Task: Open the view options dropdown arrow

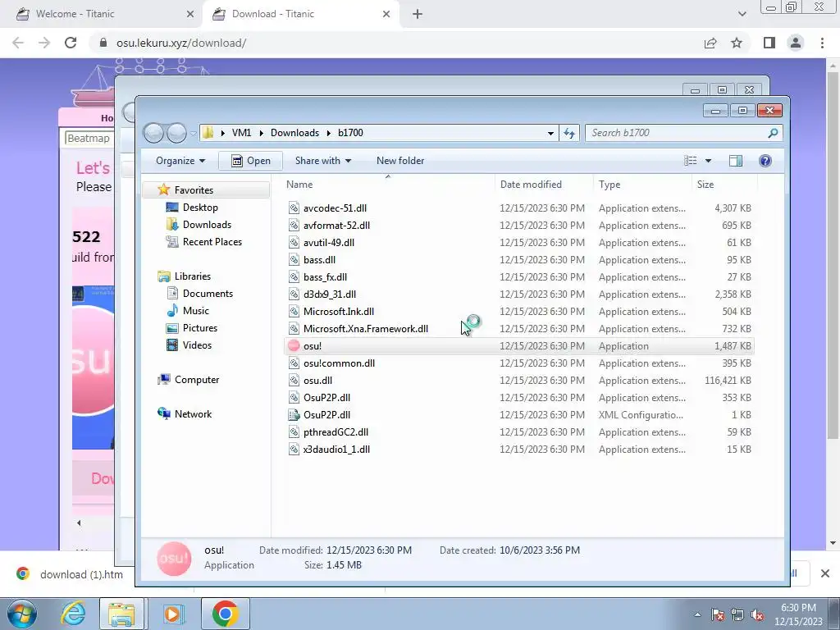Action: [x=708, y=161]
